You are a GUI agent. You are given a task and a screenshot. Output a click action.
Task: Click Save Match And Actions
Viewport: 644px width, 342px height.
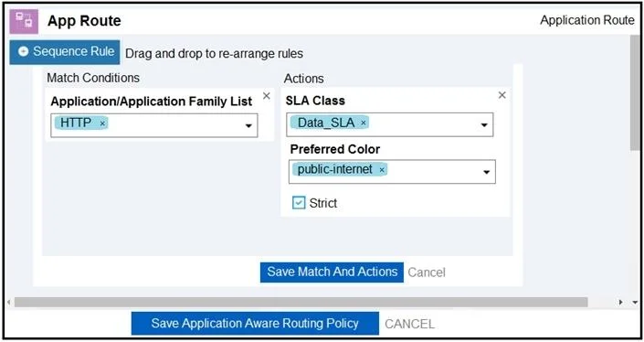click(332, 273)
